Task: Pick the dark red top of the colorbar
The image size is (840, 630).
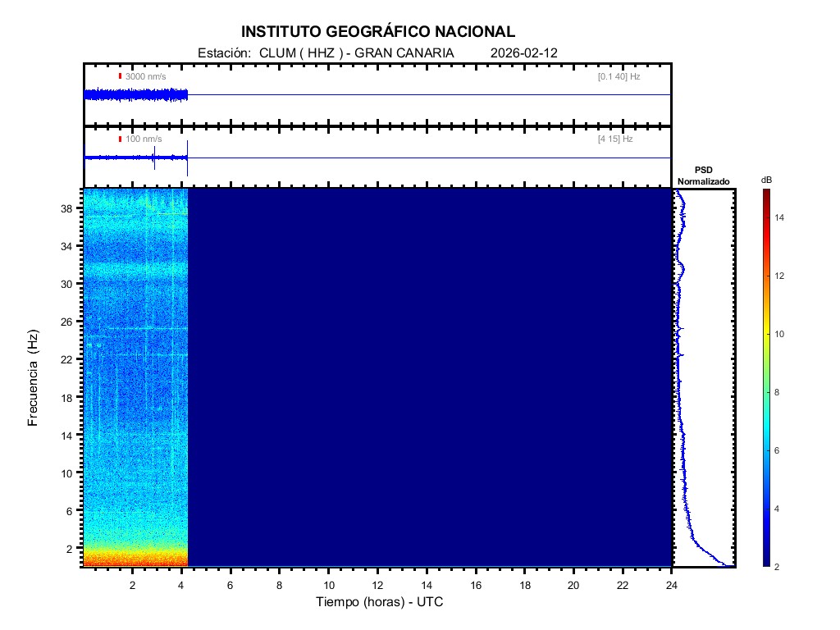Action: click(766, 194)
